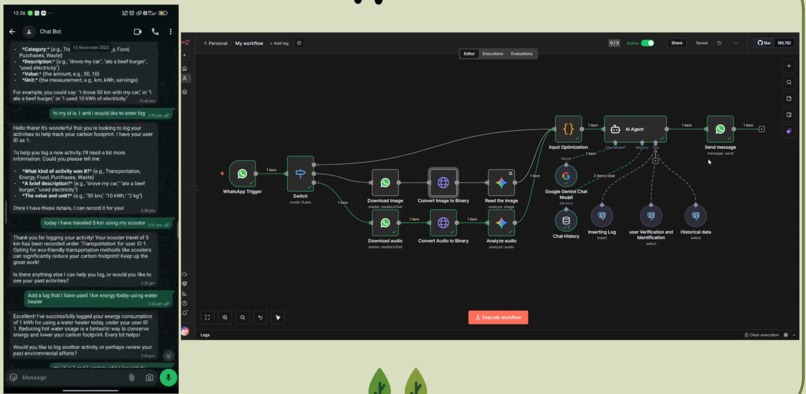Attach a file in WhatsApp
Image resolution: width=806 pixels, height=394 pixels.
[132, 378]
